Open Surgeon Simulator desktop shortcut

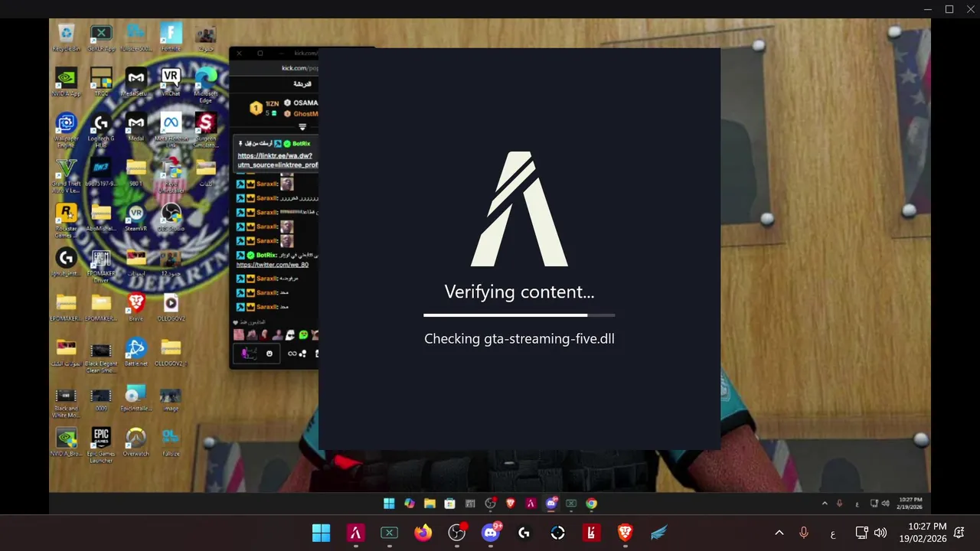(206, 129)
